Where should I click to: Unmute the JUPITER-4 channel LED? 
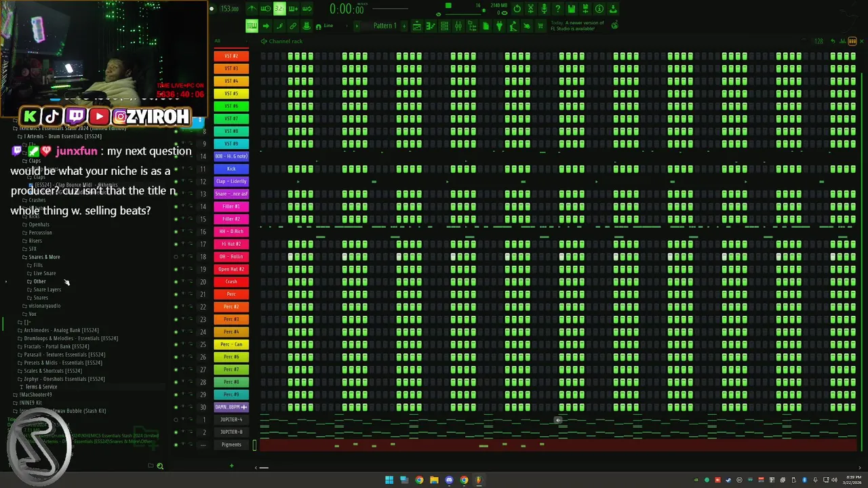click(x=176, y=420)
